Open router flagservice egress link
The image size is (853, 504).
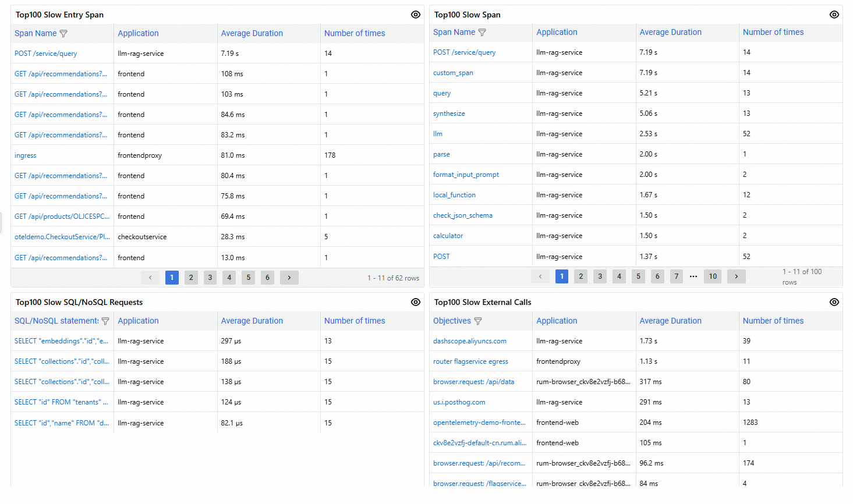coord(470,361)
